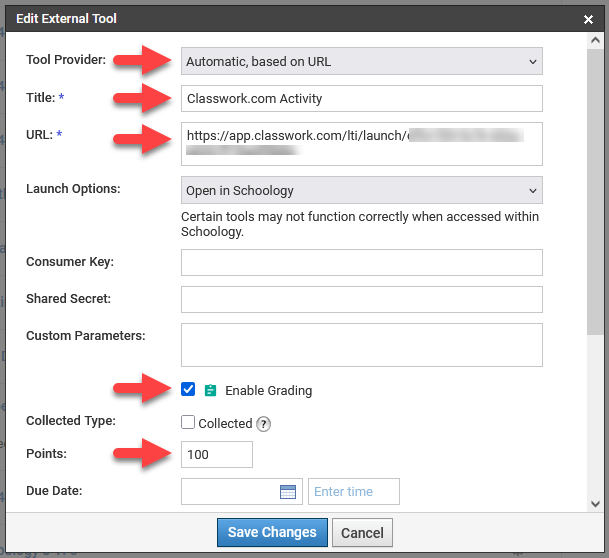Click the Collected Type label

point(71,421)
